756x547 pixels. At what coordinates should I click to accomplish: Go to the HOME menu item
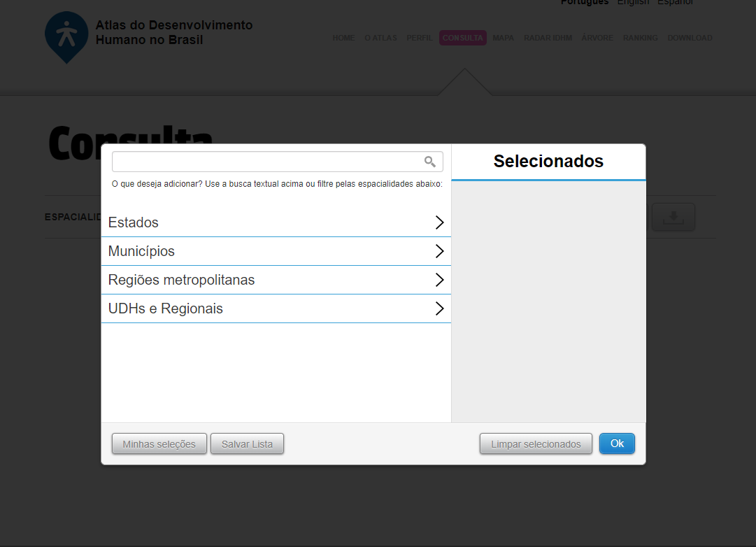pyautogui.click(x=343, y=38)
